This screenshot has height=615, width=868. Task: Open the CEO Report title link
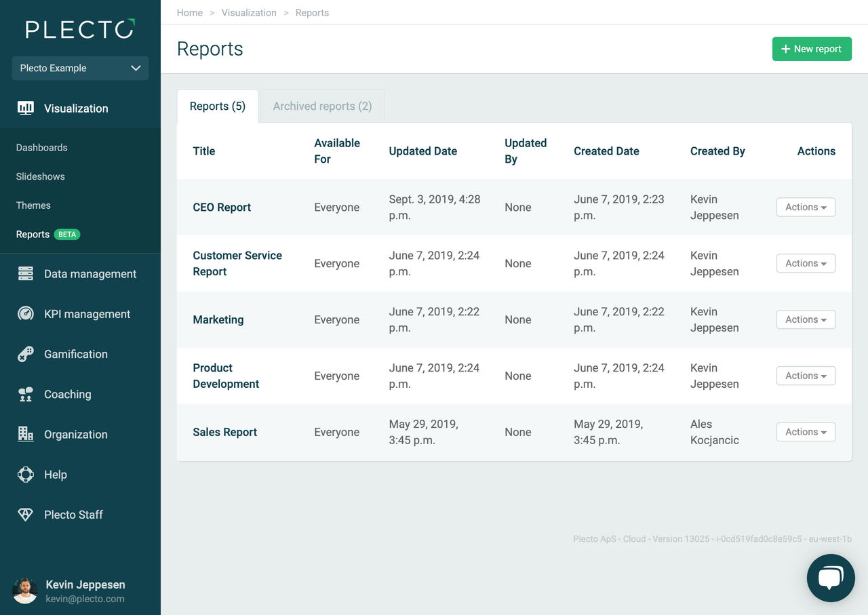222,207
